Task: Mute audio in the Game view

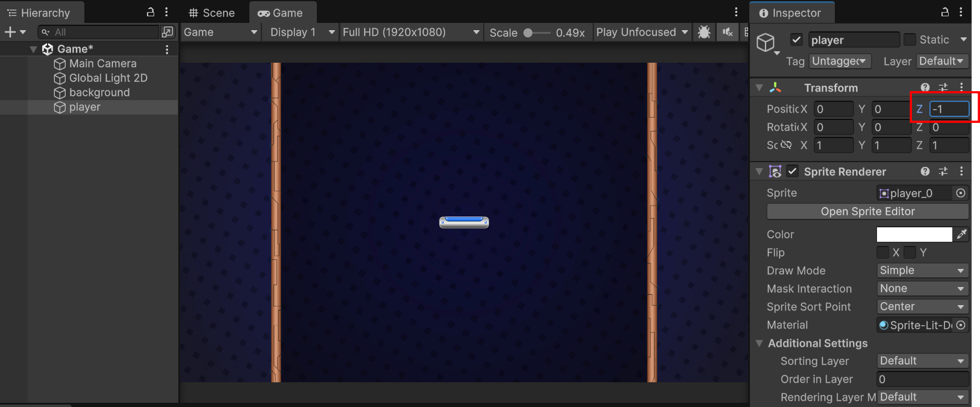Action: click(728, 32)
